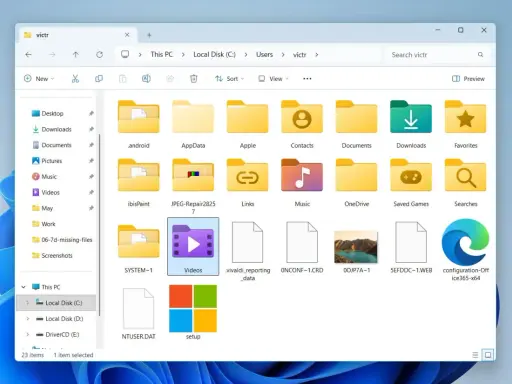The width and height of the screenshot is (512, 384).
Task: Click the search magnifier icon
Action: tap(480, 55)
